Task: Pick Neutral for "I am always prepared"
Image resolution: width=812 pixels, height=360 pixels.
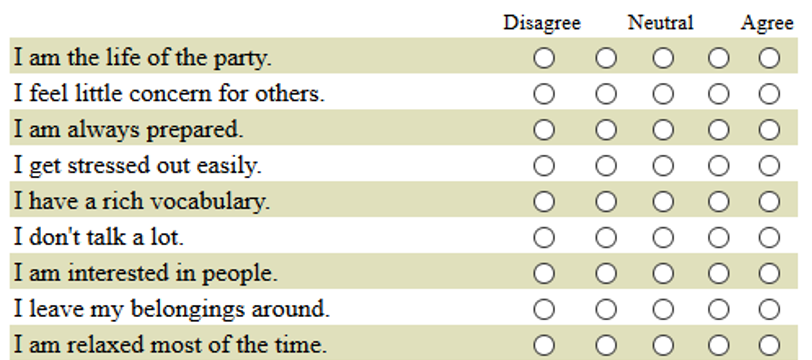Action: [663, 130]
